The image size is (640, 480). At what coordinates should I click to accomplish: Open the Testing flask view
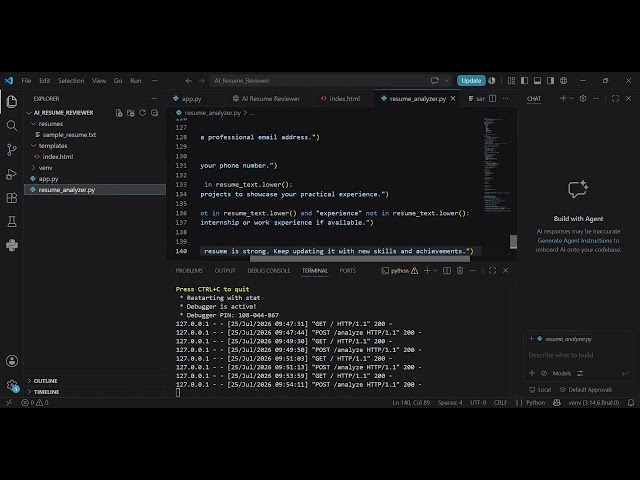[x=12, y=222]
